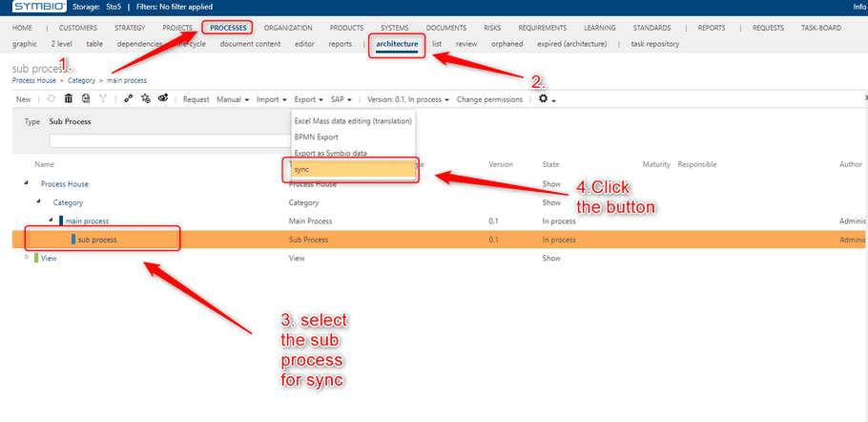
Task: Switch to the editor tab
Action: click(x=304, y=44)
